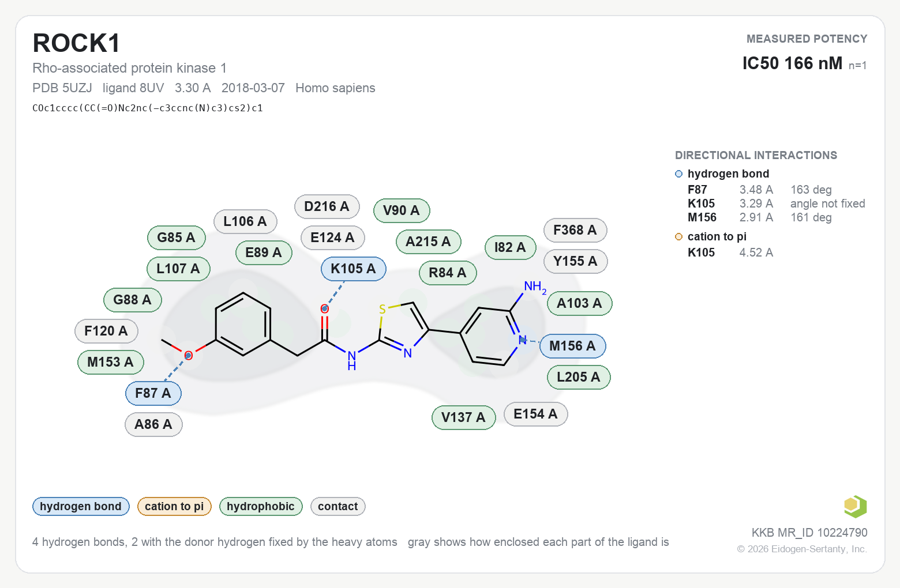Screen dimensions: 900x588
Task: Click the ROCK1 title heading
Action: (77, 43)
